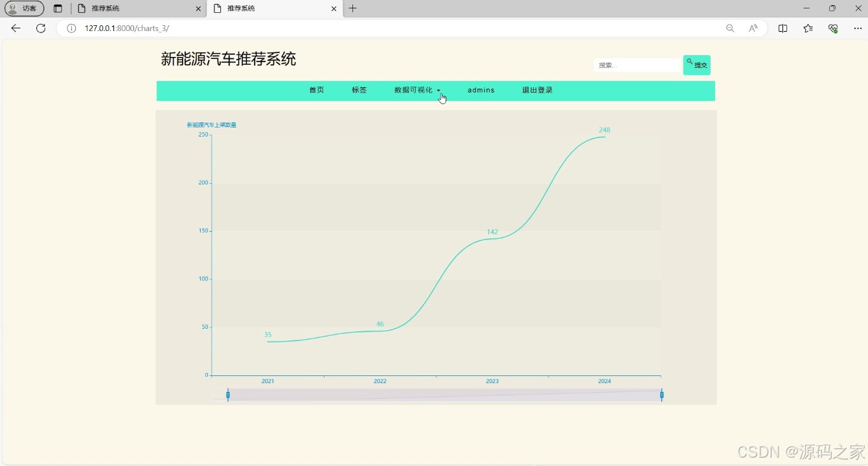Click the guest profile button 访客
The image size is (868, 466).
(x=24, y=8)
